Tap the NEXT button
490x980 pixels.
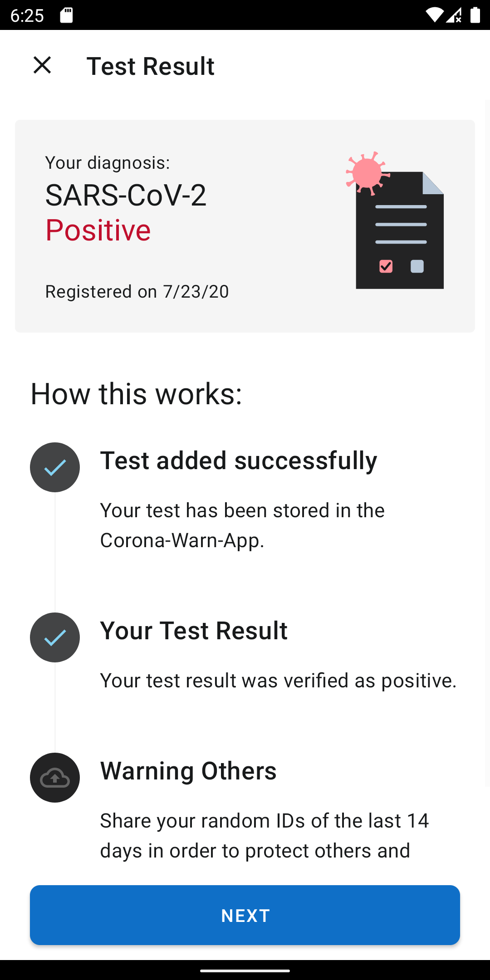tap(245, 915)
